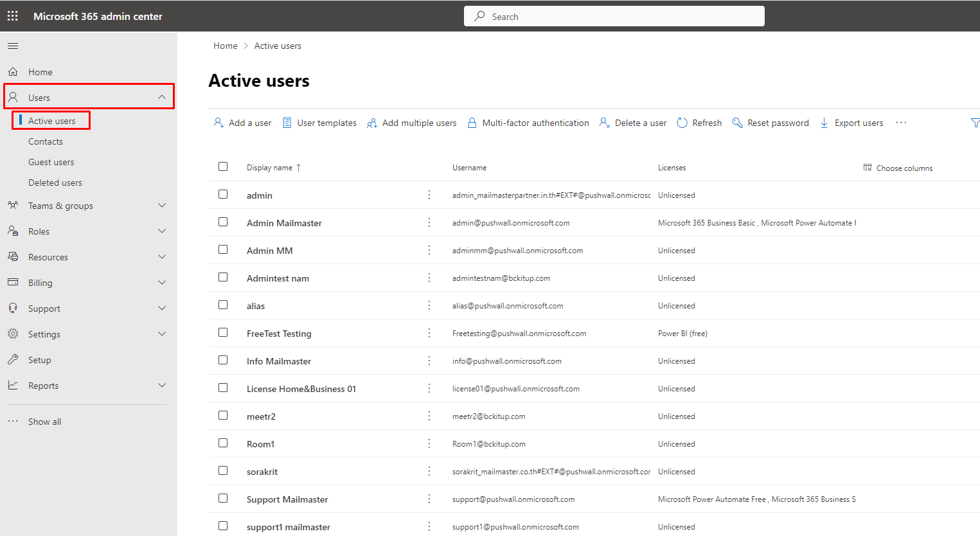The width and height of the screenshot is (980, 536).
Task: Go to Deleted users page
Action: [x=55, y=183]
